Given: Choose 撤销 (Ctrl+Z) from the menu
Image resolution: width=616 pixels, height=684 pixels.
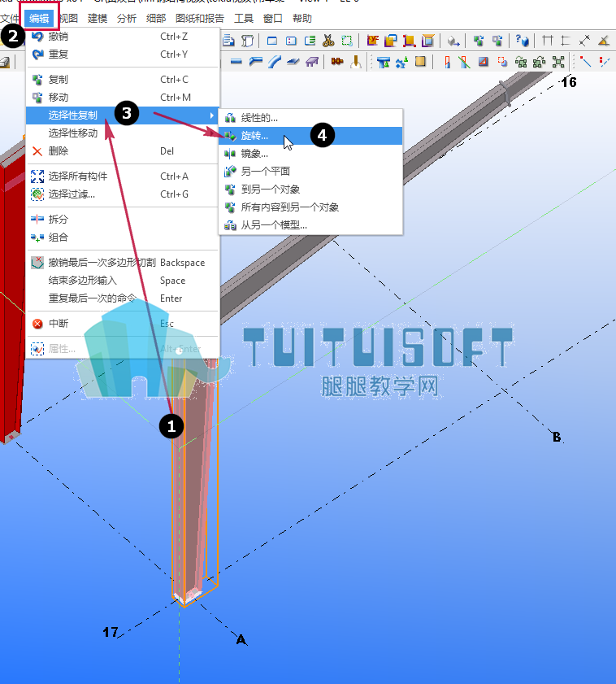Looking at the screenshot, I should click(x=123, y=37).
